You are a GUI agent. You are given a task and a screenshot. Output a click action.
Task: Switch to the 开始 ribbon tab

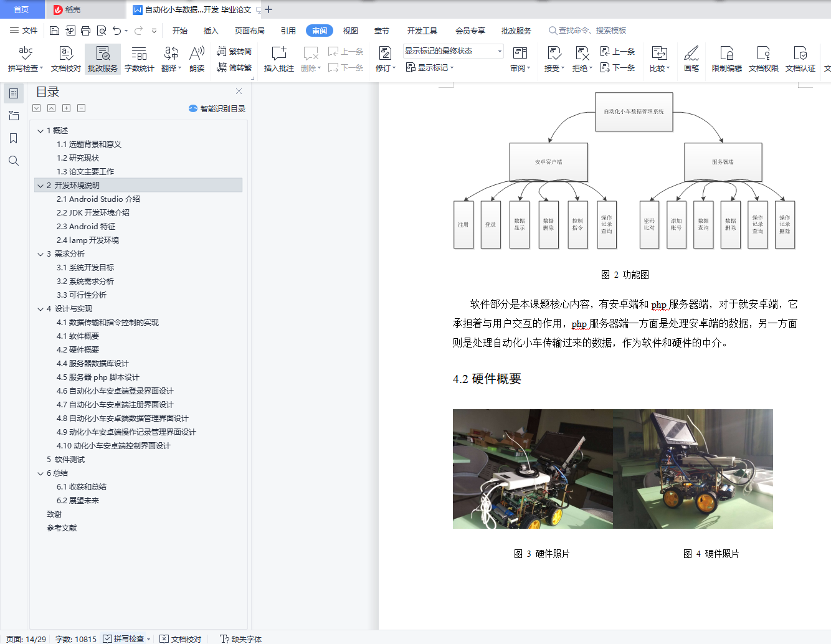180,31
